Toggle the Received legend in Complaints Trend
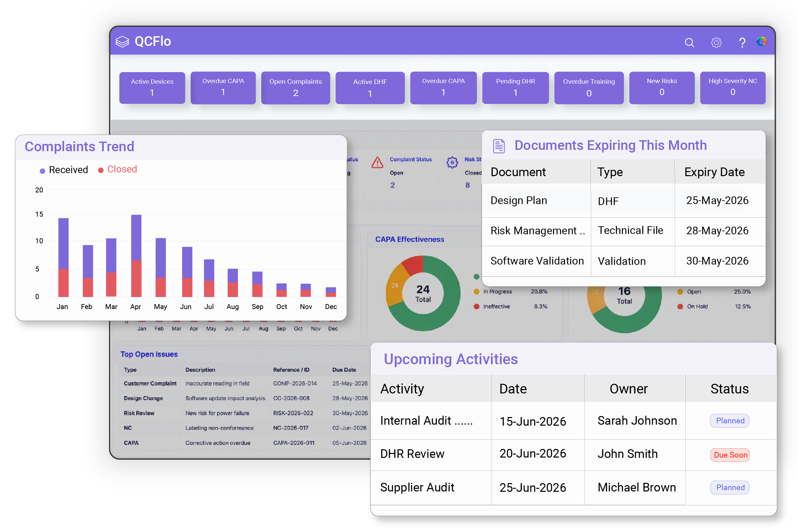 pos(64,170)
